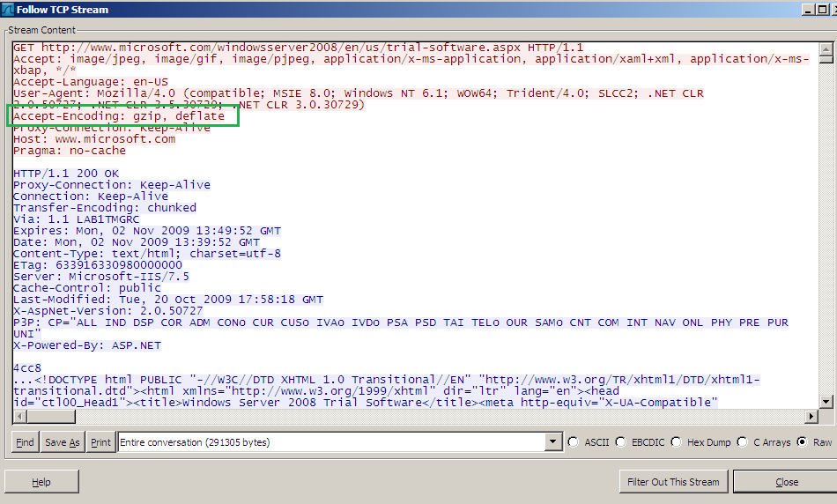Select the Raw radio button
837x504 pixels.
pyautogui.click(x=802, y=442)
